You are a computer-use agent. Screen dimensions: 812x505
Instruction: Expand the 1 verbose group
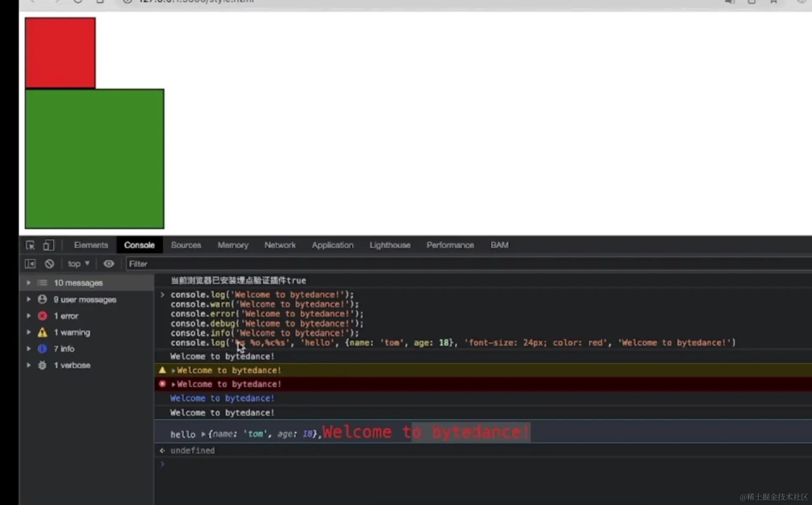point(29,365)
